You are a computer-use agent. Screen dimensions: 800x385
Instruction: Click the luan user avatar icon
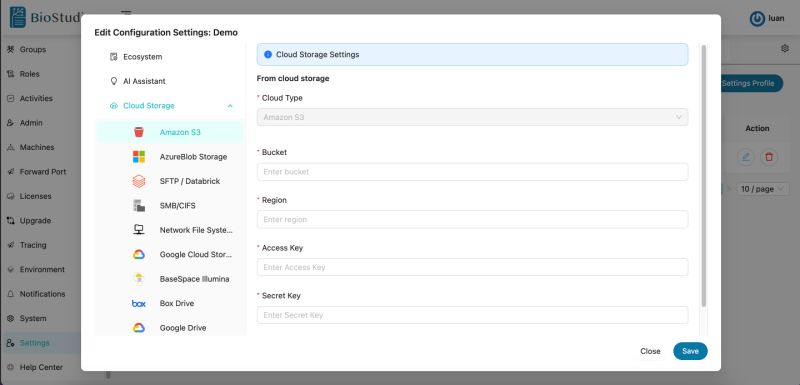click(757, 19)
